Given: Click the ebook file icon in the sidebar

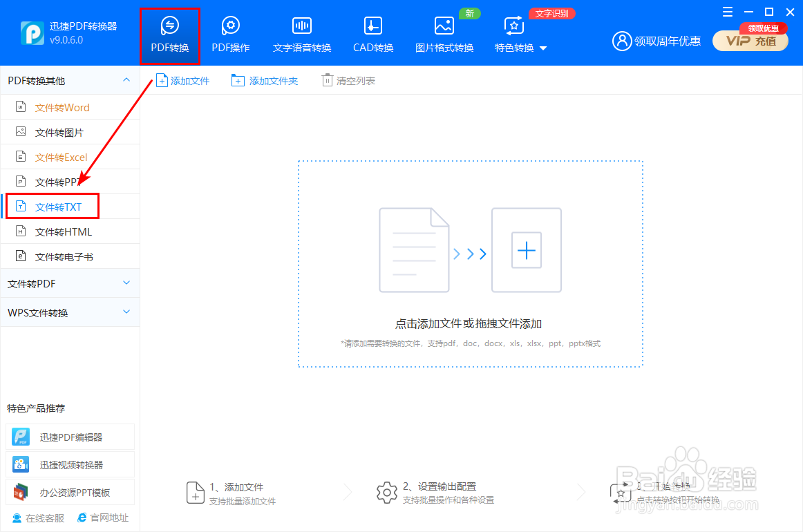Looking at the screenshot, I should coord(21,256).
